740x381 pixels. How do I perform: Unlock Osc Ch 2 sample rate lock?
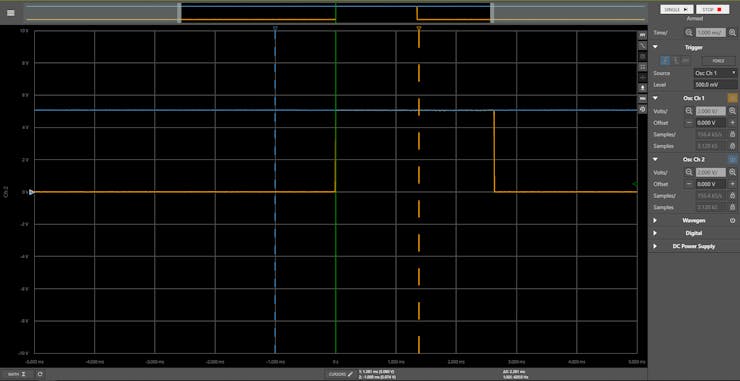[732, 196]
